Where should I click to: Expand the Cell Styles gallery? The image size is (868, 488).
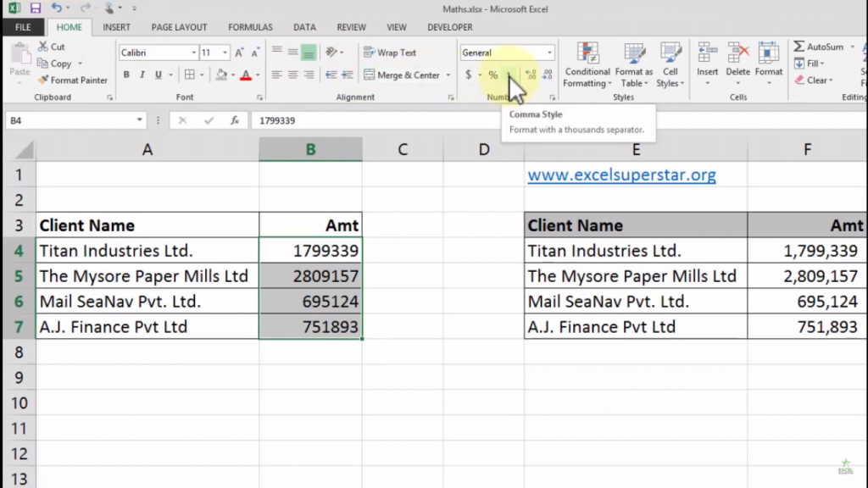[670, 65]
